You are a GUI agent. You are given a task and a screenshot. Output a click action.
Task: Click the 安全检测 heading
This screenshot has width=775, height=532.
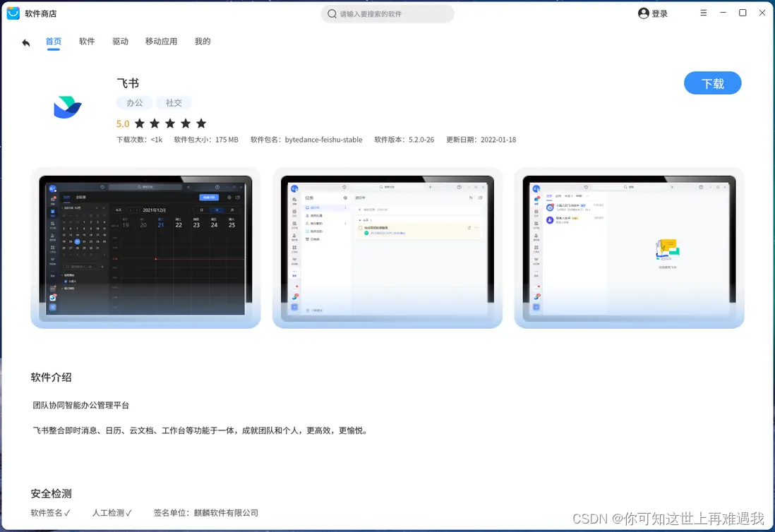51,493
